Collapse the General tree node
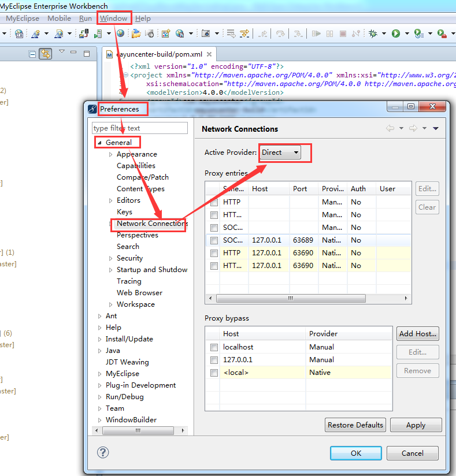 coord(99,143)
